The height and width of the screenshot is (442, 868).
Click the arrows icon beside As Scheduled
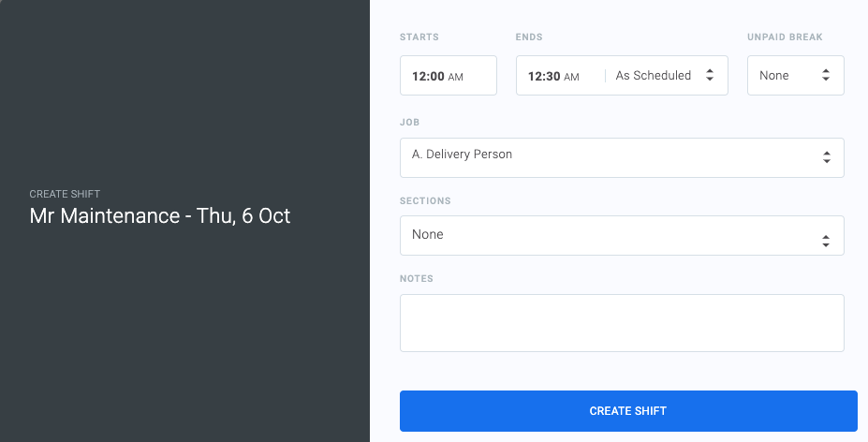710,76
